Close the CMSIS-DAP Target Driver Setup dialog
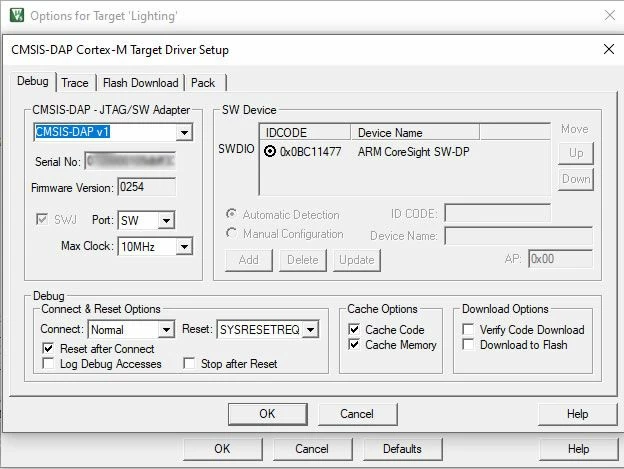 [x=609, y=49]
